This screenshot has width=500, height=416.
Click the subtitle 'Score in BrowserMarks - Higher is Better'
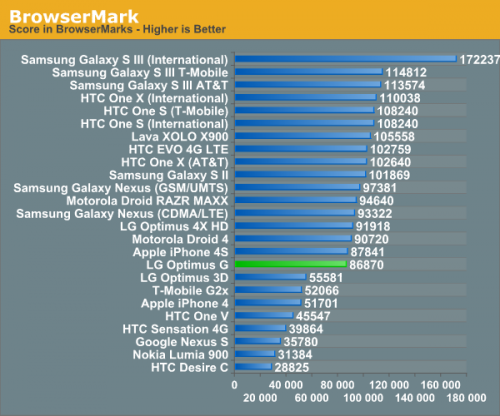point(117,29)
